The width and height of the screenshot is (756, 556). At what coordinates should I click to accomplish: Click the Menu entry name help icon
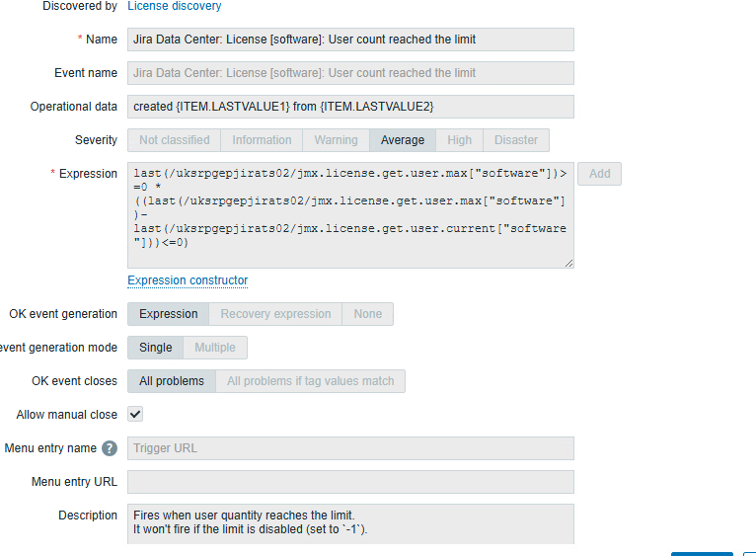point(110,448)
